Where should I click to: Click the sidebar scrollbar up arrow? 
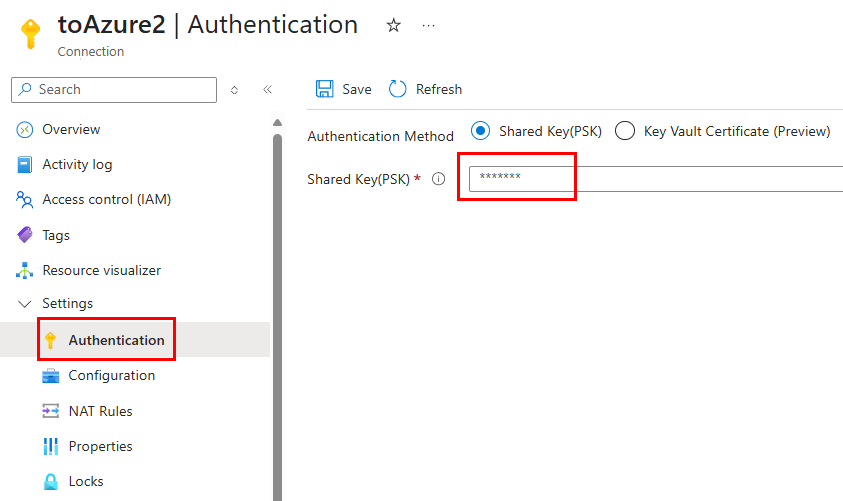point(277,123)
